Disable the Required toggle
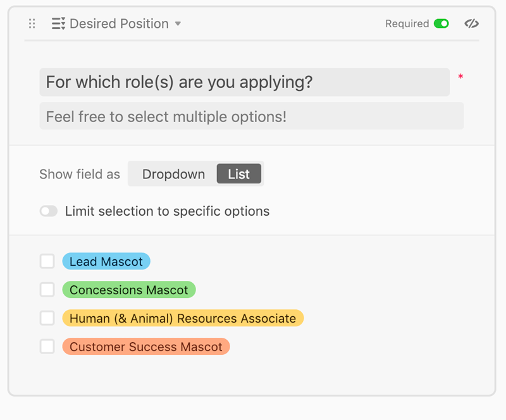 coord(441,23)
